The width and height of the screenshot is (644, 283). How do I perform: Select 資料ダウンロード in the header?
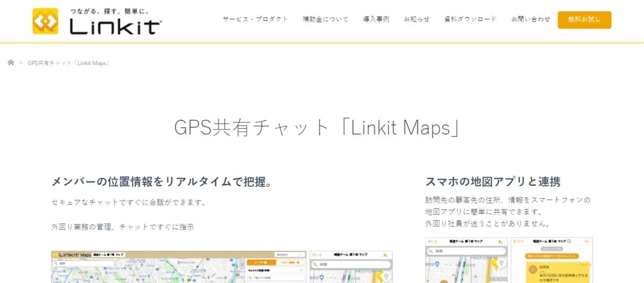point(470,19)
